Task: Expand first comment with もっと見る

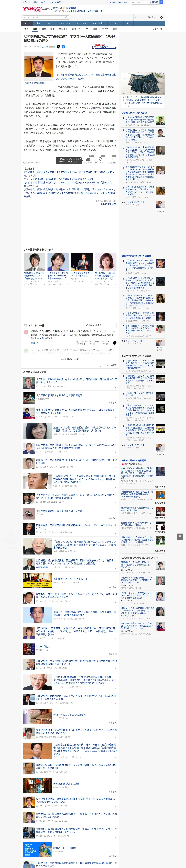Action: 47,338
